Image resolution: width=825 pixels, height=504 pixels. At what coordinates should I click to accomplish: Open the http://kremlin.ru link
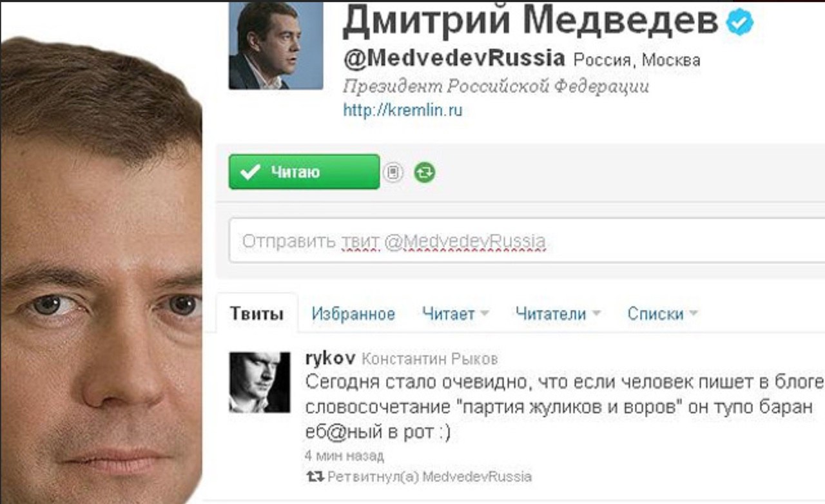(403, 111)
